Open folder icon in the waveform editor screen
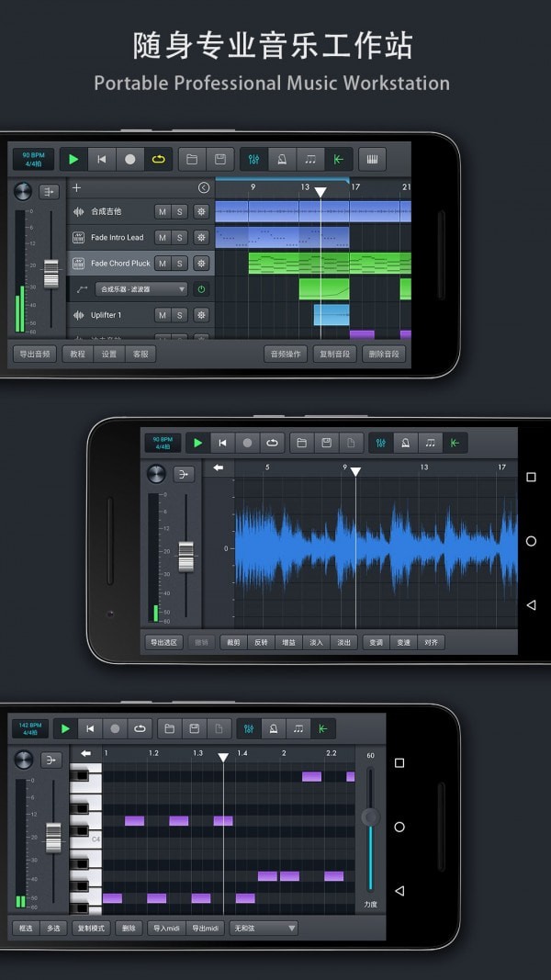Image resolution: width=551 pixels, height=980 pixels. [x=302, y=443]
